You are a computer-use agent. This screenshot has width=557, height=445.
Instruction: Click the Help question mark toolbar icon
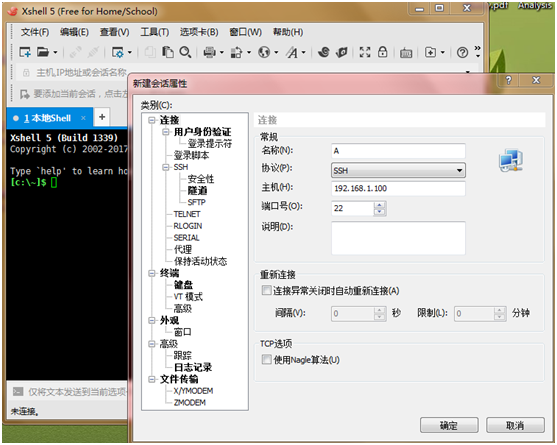462,53
